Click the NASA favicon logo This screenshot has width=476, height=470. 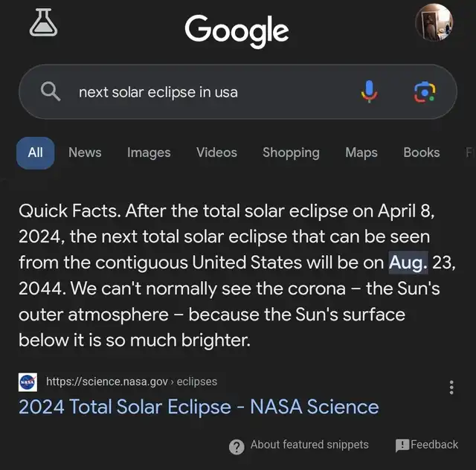click(x=28, y=382)
